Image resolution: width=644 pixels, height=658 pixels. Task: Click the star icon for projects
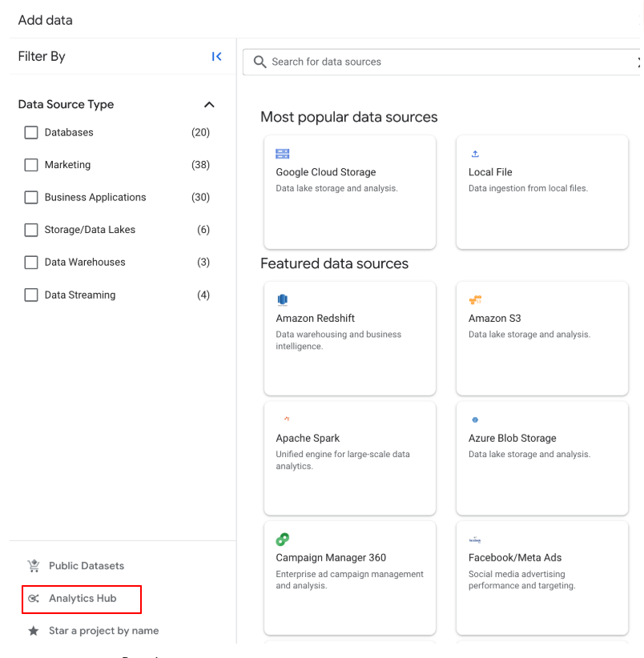pos(34,631)
